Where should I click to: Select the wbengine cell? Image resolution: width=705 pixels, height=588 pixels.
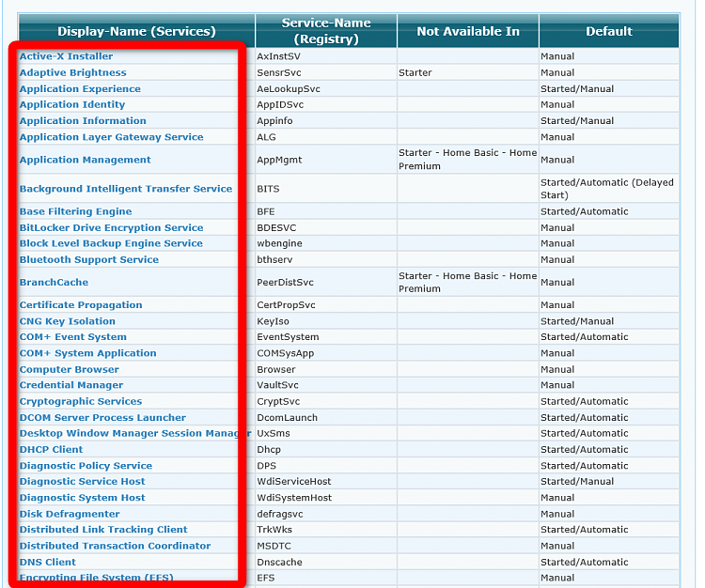(326, 243)
